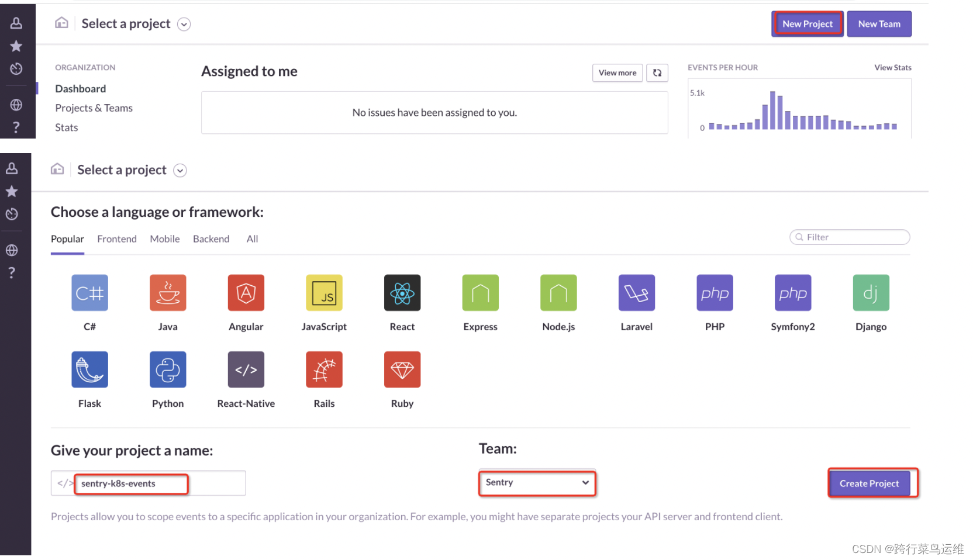Open Stats in organization menu

point(66,127)
